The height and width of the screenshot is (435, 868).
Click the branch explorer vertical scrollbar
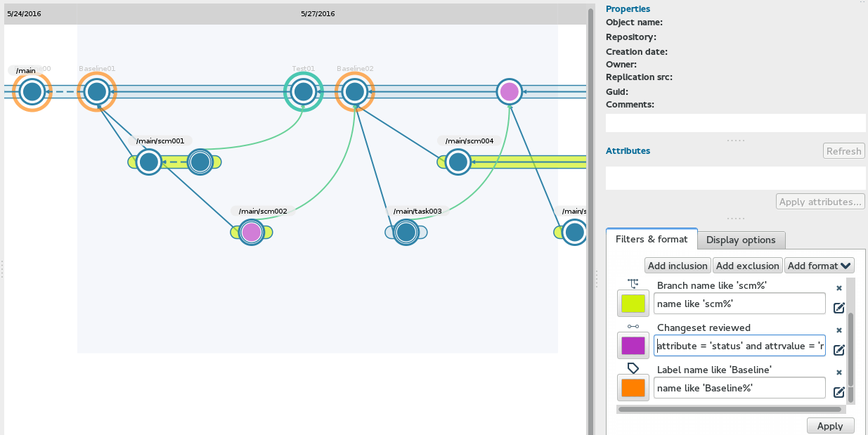[590, 221]
